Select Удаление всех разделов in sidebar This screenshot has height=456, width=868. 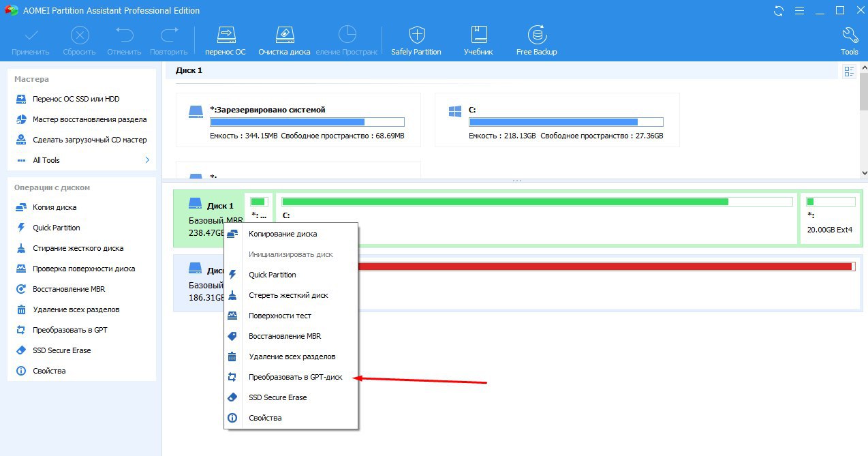pyautogui.click(x=76, y=309)
